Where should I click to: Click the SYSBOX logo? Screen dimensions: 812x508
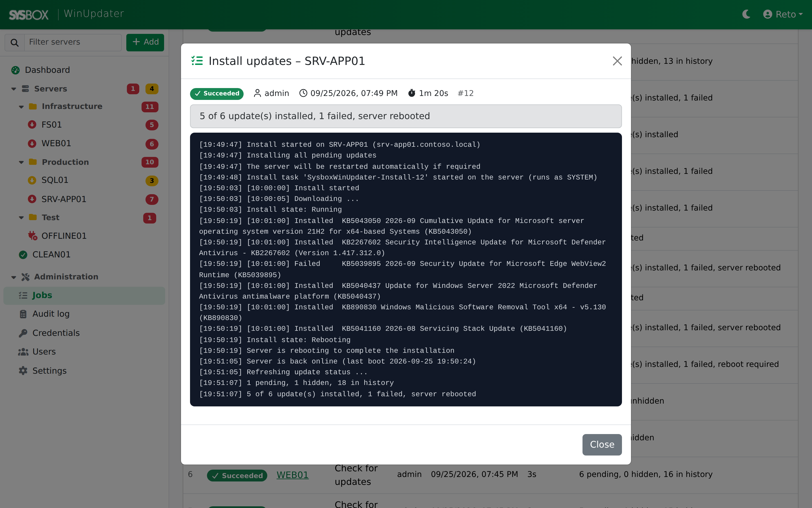pyautogui.click(x=28, y=14)
